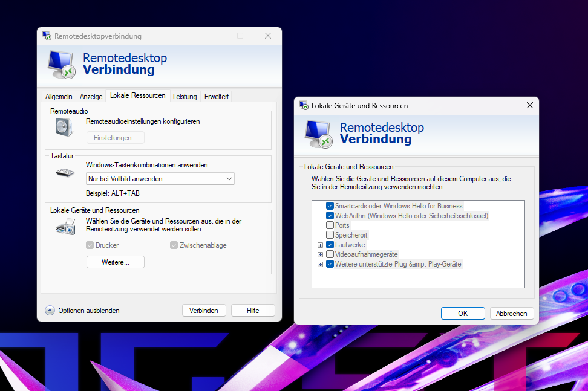Viewport: 588px width, 391px height.
Task: Expand the Laufwerke tree node
Action: [x=320, y=245]
